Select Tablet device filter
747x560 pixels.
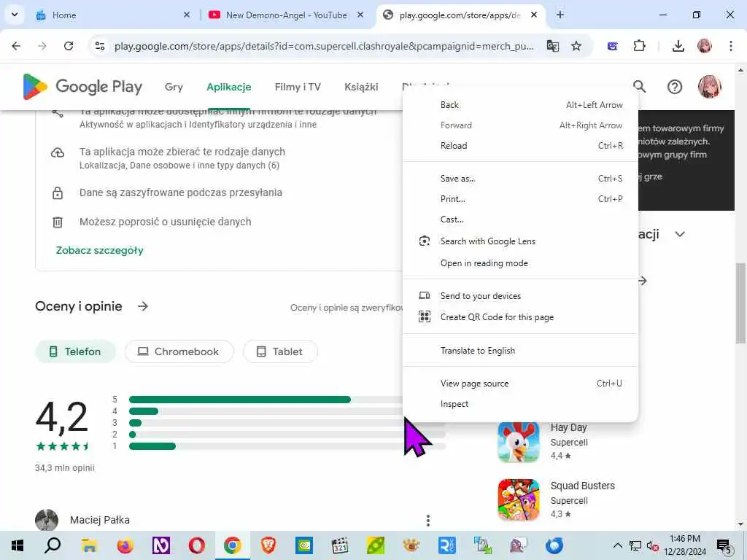[x=280, y=351]
